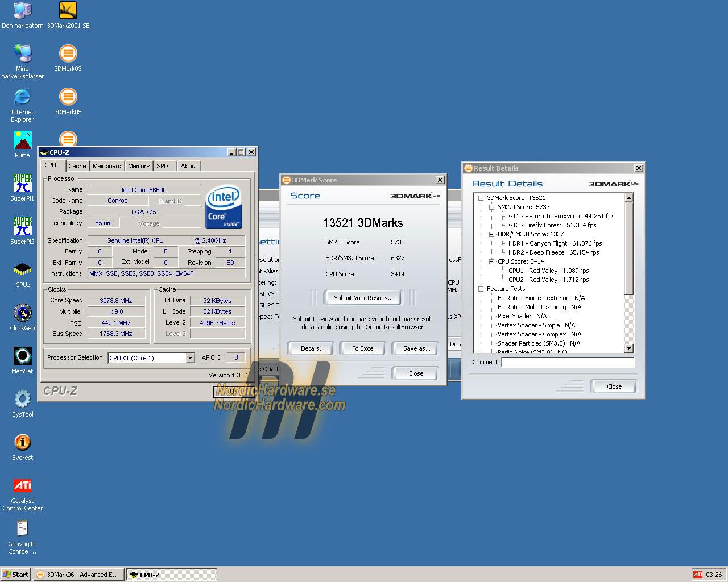This screenshot has height=582, width=728.
Task: Select Vertex Shader - Complex row
Action: [539, 334]
